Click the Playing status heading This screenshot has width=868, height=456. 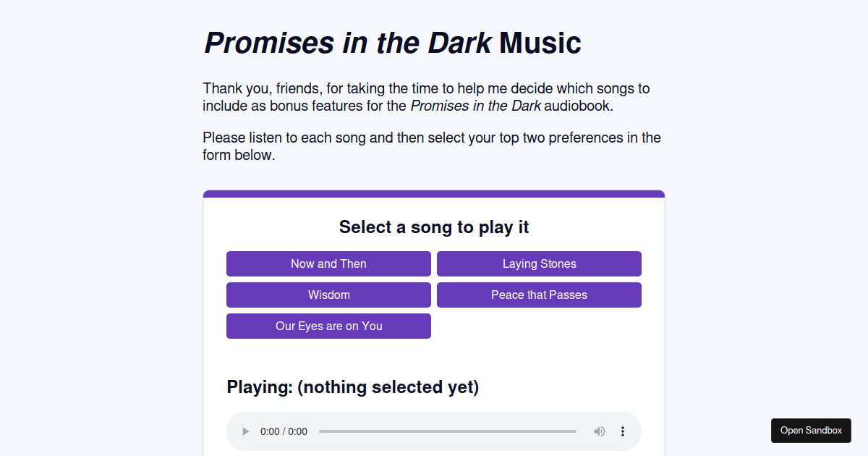(353, 387)
